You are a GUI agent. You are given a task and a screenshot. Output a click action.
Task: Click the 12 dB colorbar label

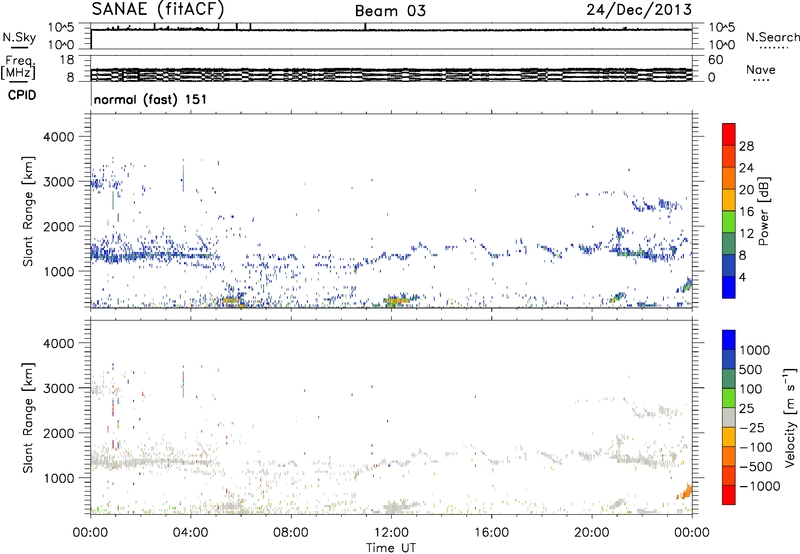[x=746, y=234]
